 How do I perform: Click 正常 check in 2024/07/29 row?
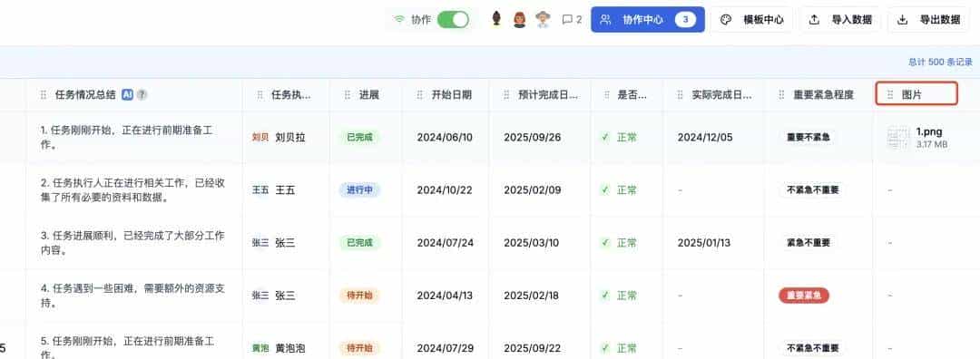click(x=619, y=348)
